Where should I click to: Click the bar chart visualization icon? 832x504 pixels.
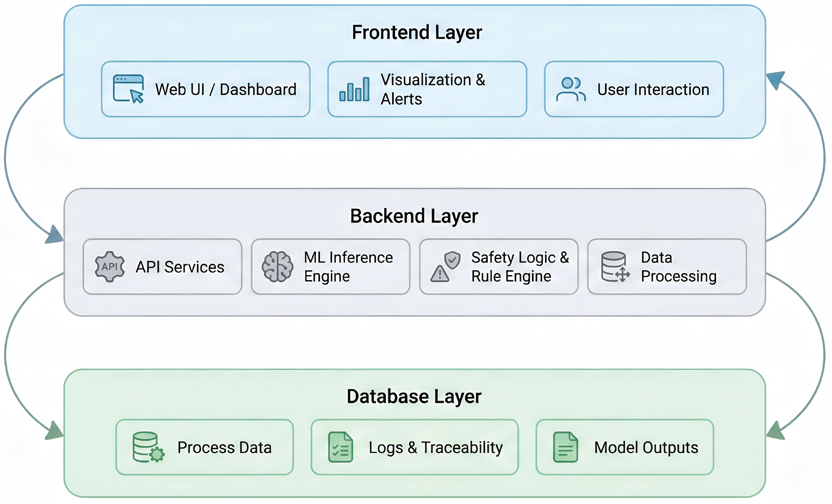click(354, 89)
